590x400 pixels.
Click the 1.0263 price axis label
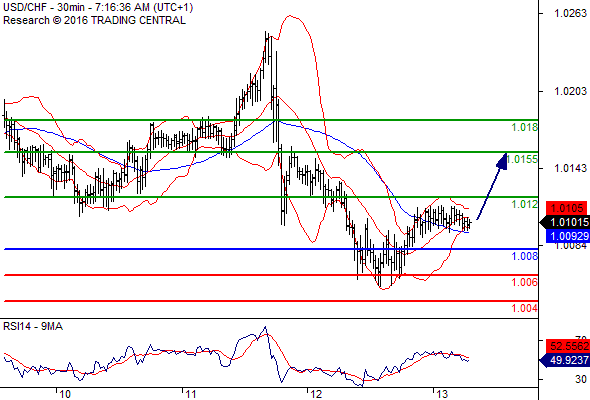(x=570, y=14)
